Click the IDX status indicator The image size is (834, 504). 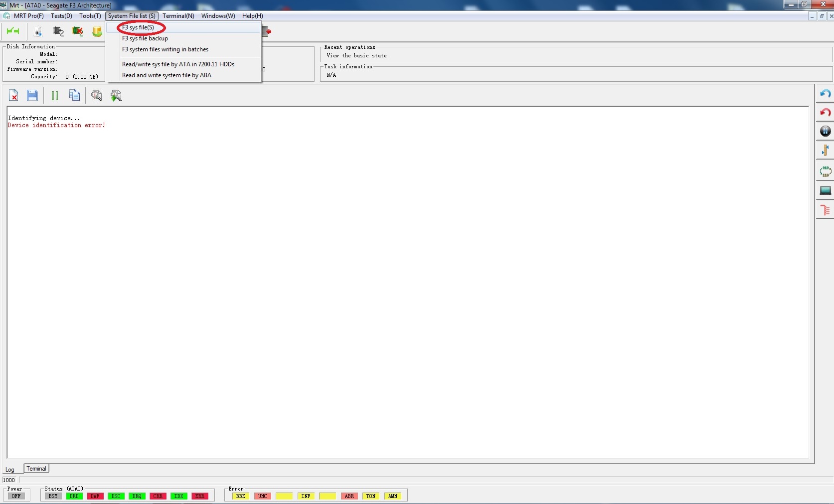179,496
